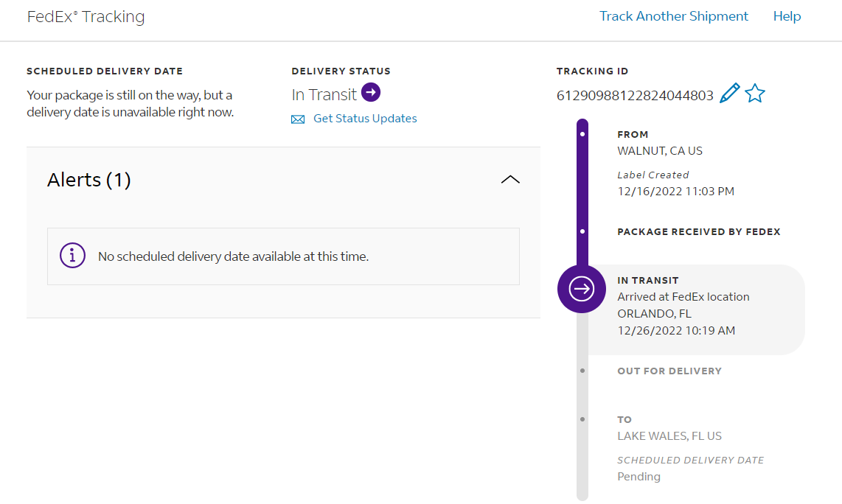Click the To destination timeline marker
Screen dimensions: 842x504
582,419
